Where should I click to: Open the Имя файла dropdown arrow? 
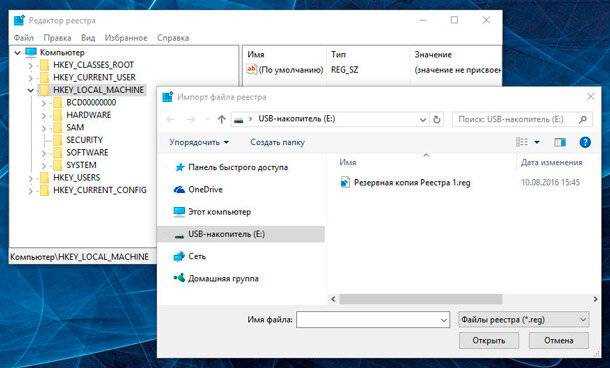(x=444, y=320)
